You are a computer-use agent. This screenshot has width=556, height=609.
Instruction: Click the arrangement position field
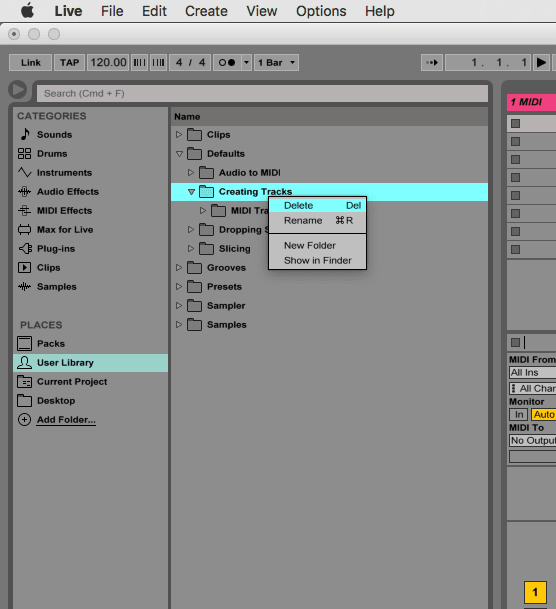pos(488,63)
